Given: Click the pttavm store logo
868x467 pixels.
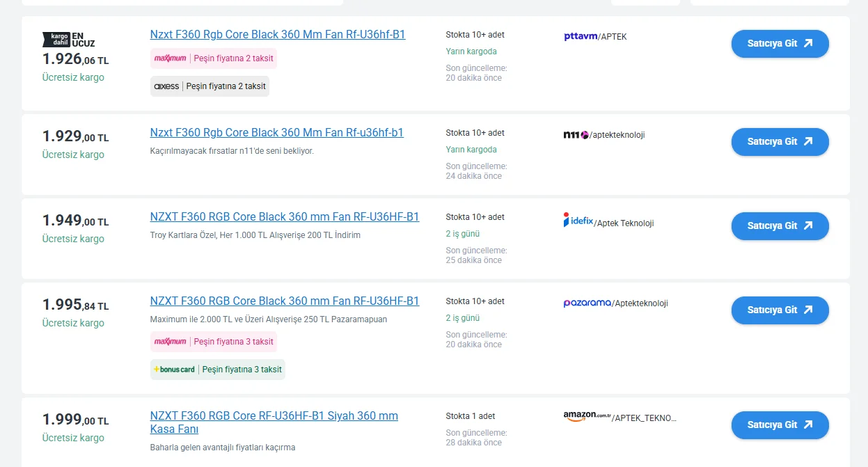Looking at the screenshot, I should click(581, 36).
